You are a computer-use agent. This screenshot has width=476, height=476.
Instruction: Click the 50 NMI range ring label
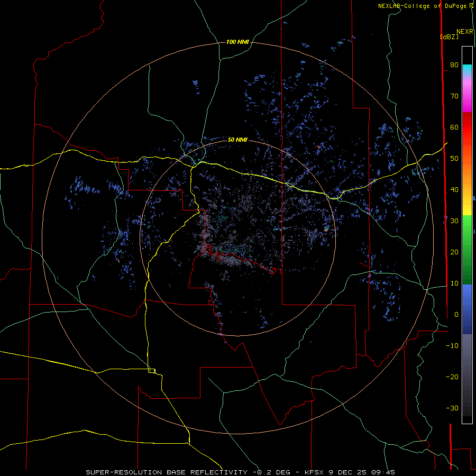pyautogui.click(x=237, y=140)
